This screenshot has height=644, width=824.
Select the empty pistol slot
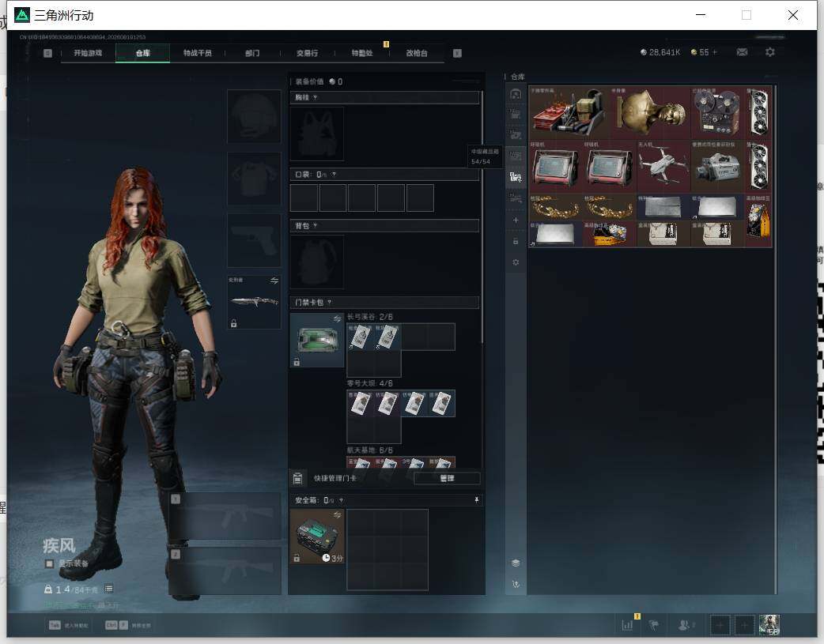[x=254, y=240]
